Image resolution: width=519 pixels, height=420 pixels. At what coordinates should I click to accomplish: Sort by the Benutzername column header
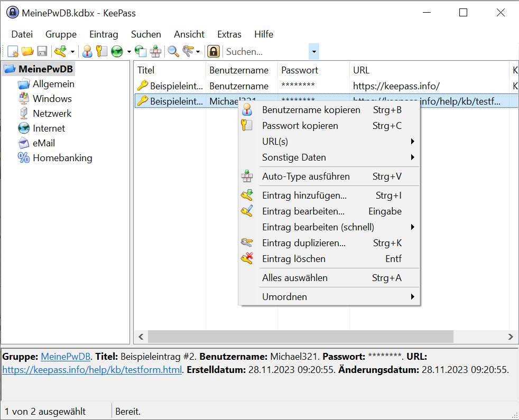242,70
